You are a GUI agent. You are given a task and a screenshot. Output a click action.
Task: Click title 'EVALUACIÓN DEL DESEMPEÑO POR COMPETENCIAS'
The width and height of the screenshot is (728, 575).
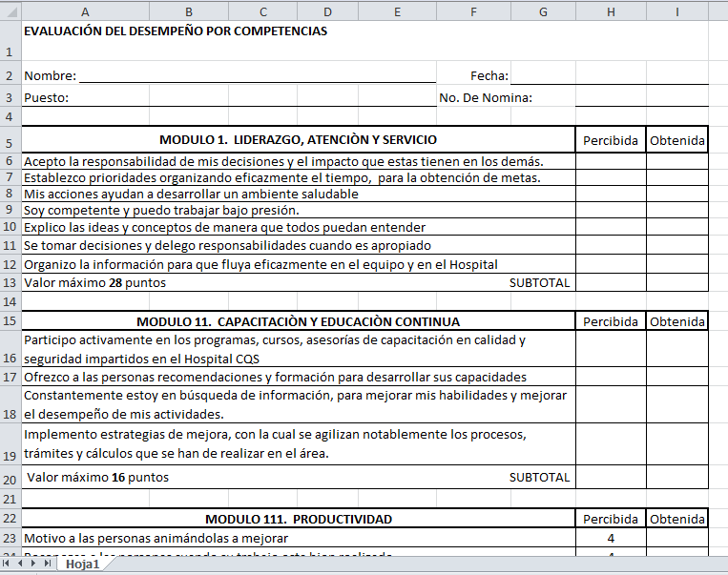pos(176,31)
